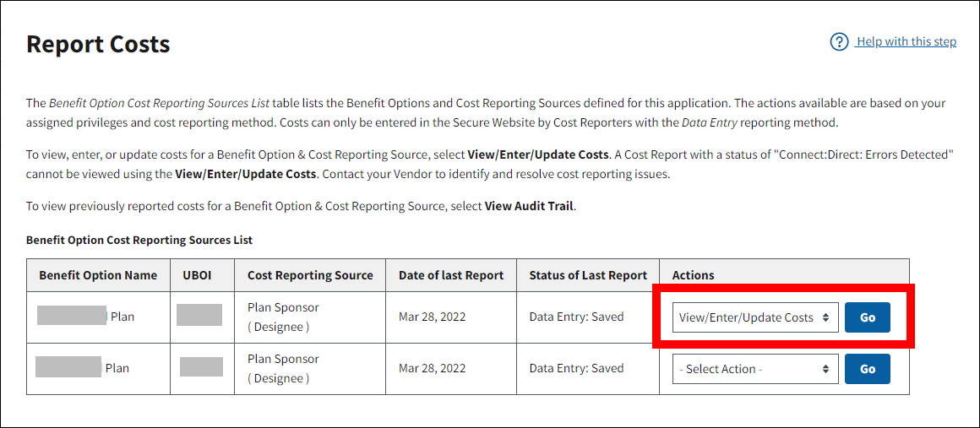Click the question mark help icon
Viewport: 980px width, 428px height.
pos(839,42)
